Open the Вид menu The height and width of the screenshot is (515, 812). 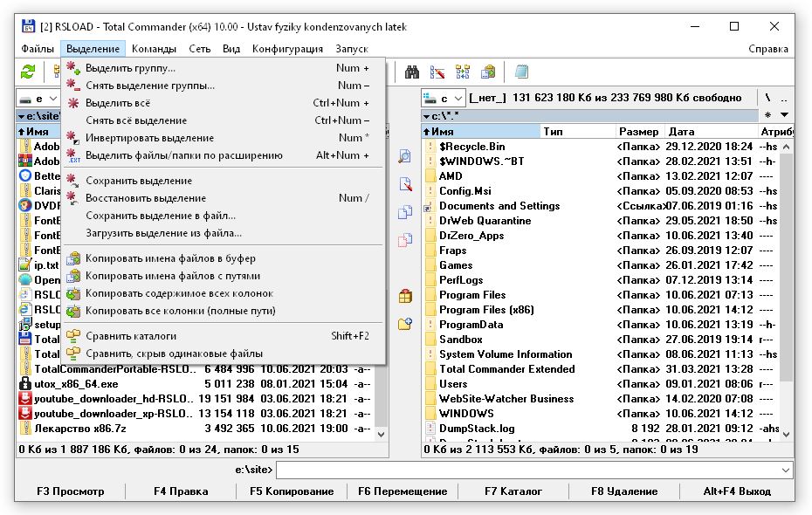click(231, 49)
